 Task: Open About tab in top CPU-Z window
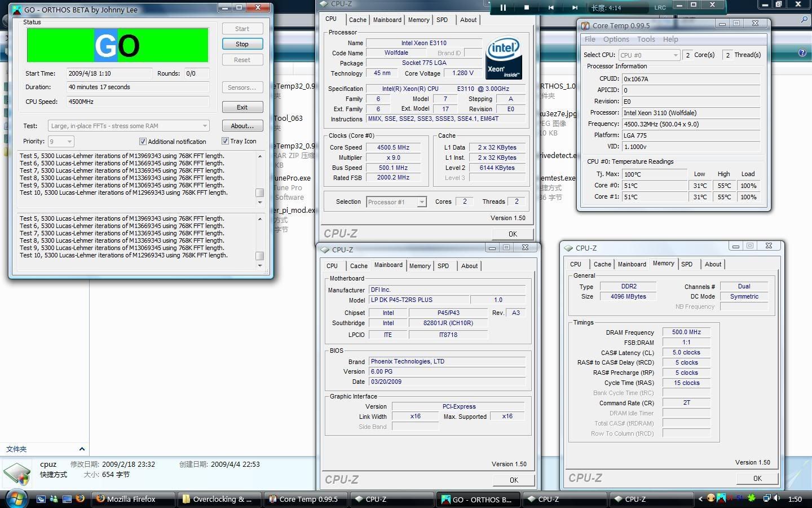[468, 20]
